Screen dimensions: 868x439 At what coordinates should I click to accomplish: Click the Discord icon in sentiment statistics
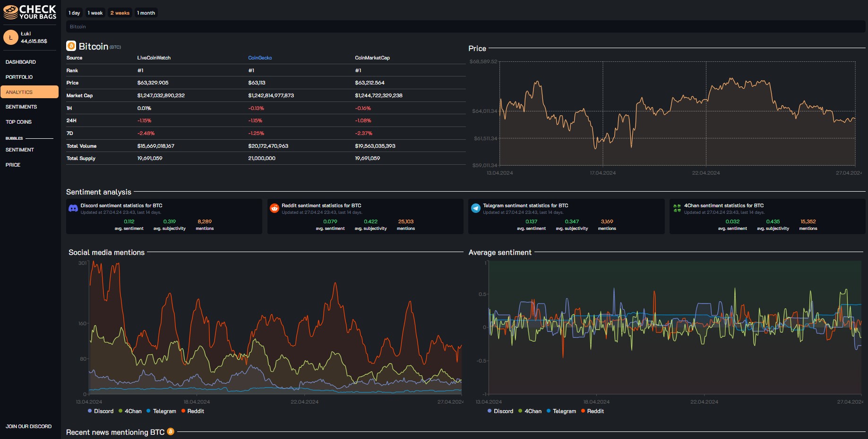pos(73,208)
